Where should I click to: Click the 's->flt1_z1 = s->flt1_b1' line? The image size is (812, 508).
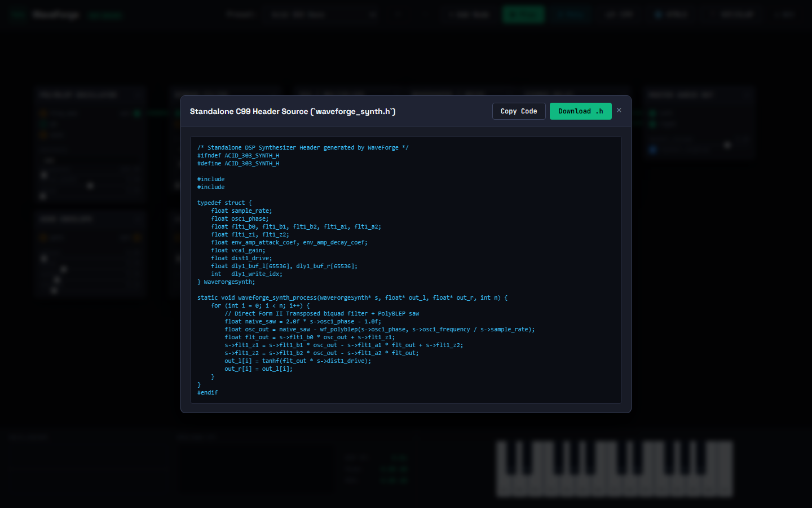point(344,345)
